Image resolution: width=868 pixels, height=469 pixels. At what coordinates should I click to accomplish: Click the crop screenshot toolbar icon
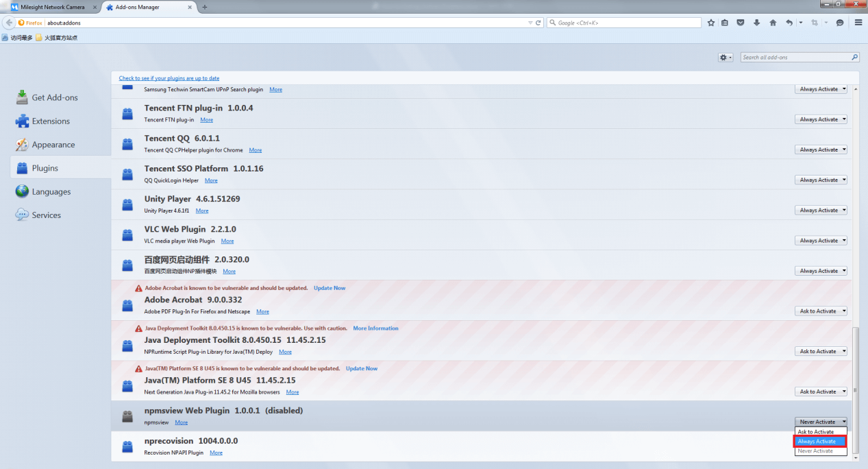click(x=815, y=23)
